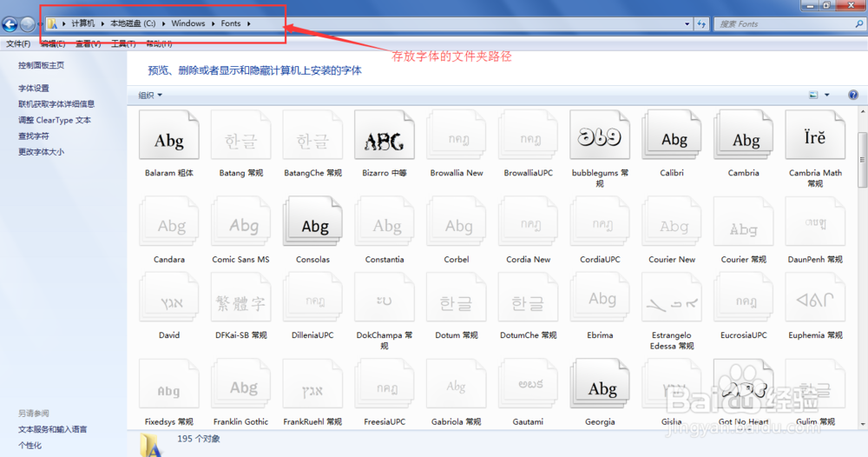The width and height of the screenshot is (868, 457).
Task: Expand the view options dropdown arrow
Action: coord(827,96)
